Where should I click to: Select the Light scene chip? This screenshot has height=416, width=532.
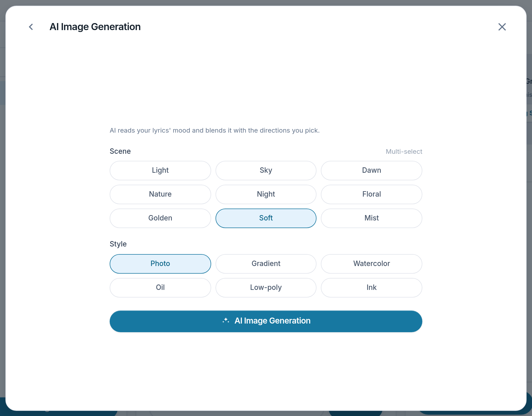[160, 171]
